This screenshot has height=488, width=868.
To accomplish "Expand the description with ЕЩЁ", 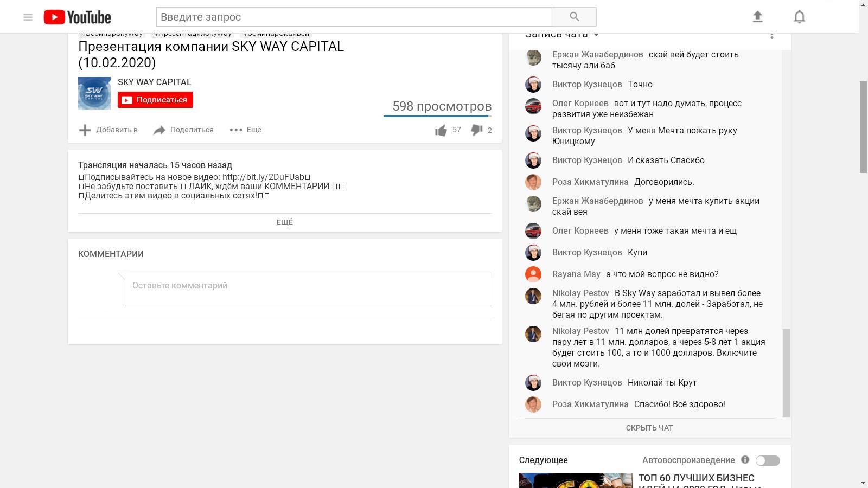I will click(285, 222).
